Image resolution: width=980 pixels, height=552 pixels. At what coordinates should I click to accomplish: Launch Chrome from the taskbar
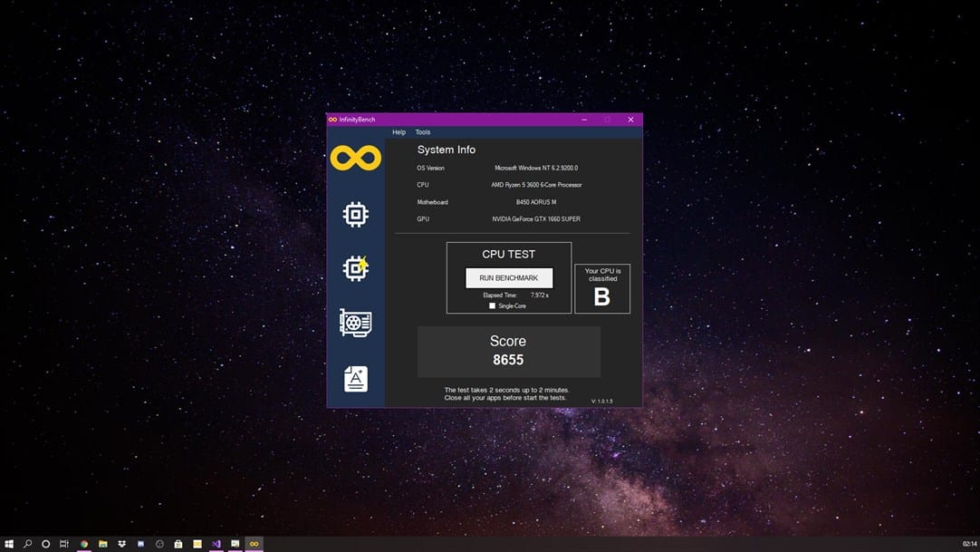[84, 544]
